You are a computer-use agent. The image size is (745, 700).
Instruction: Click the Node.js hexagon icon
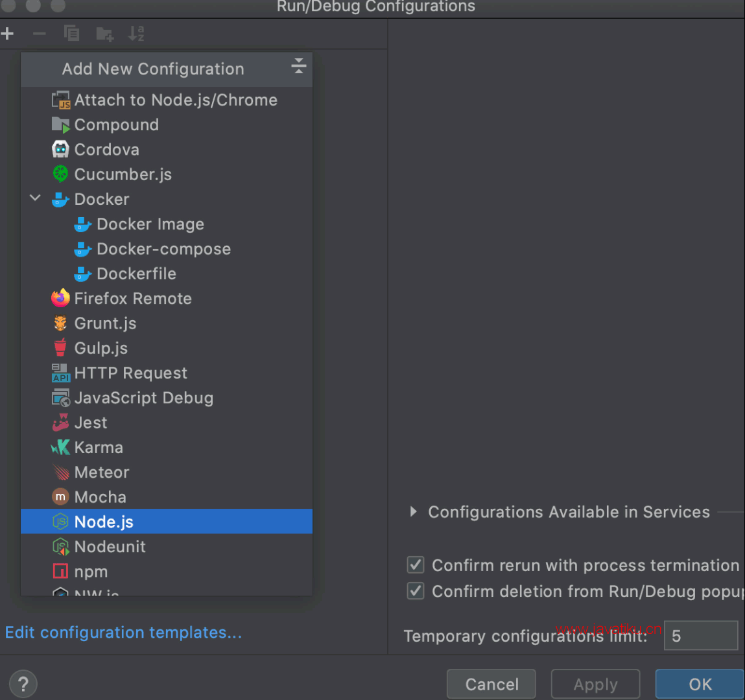point(60,522)
